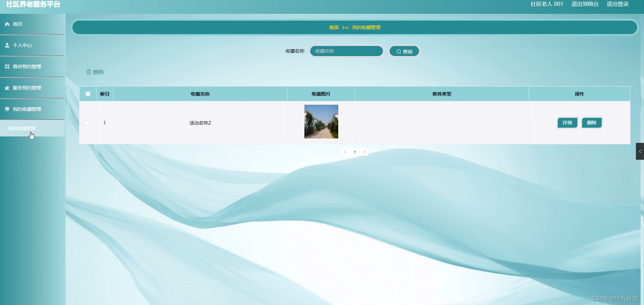
Task: Click the grid icon next to 看诊预约管理
Action: point(7,66)
